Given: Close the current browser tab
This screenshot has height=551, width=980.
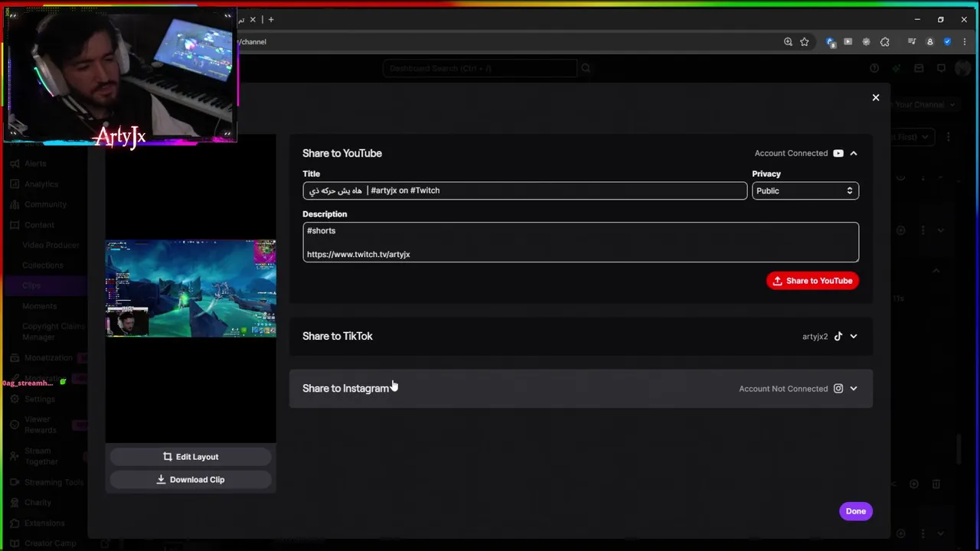Looking at the screenshot, I should pyautogui.click(x=253, y=19).
